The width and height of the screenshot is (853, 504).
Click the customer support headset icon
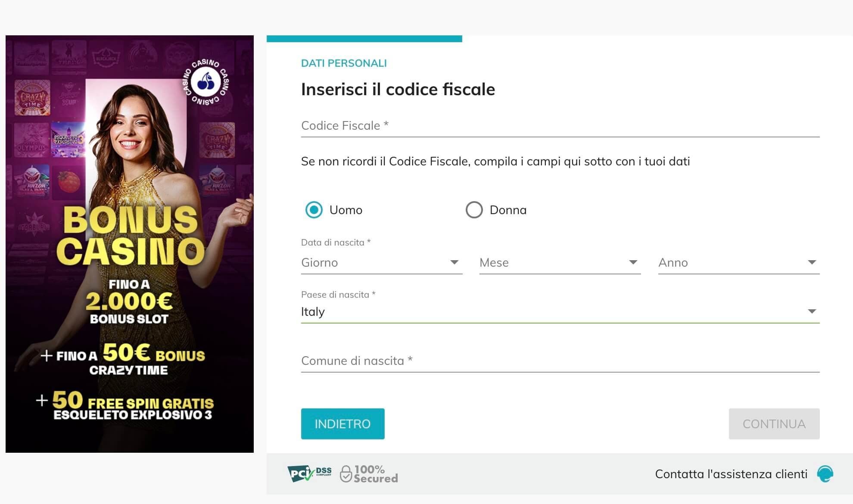[x=825, y=474]
